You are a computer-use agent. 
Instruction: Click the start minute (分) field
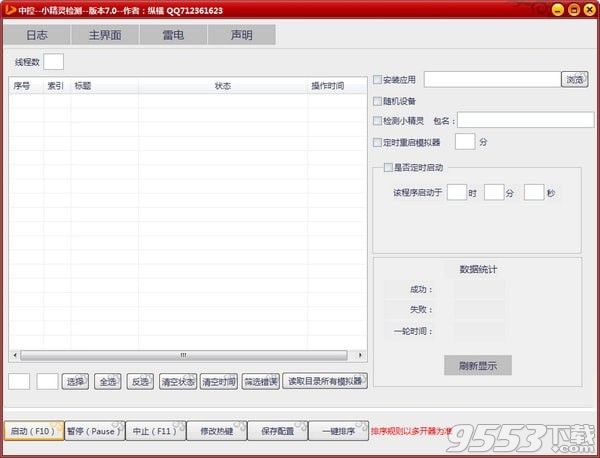(494, 192)
